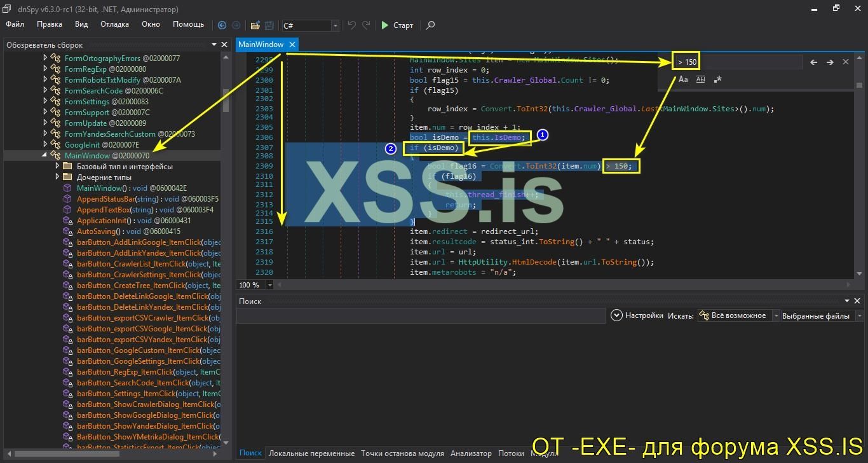This screenshot has height=463, width=868.
Task: Open the Окно menu
Action: 151,24
